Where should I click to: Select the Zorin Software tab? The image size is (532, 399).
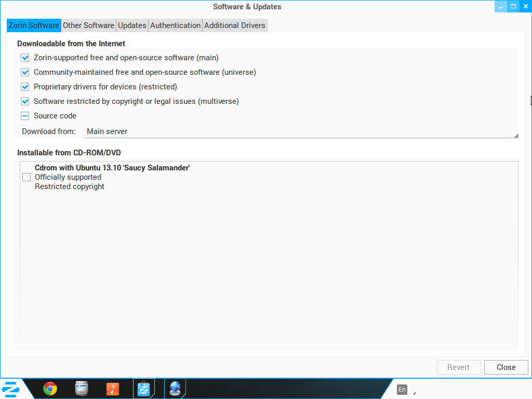(34, 25)
